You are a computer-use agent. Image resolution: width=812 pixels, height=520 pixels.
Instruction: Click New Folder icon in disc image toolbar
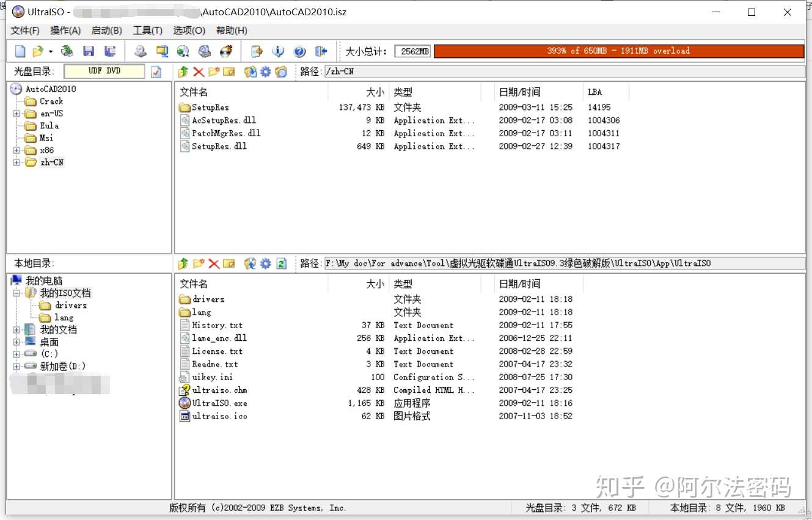214,72
